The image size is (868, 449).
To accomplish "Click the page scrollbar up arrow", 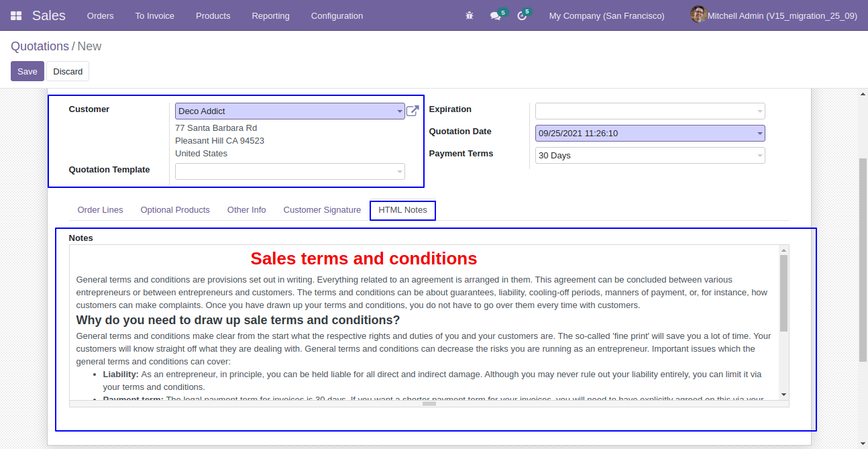I will point(863,95).
